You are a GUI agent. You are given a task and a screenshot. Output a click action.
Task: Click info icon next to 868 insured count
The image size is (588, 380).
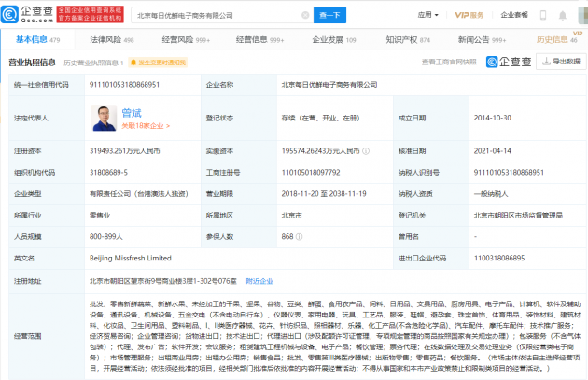pos(299,237)
